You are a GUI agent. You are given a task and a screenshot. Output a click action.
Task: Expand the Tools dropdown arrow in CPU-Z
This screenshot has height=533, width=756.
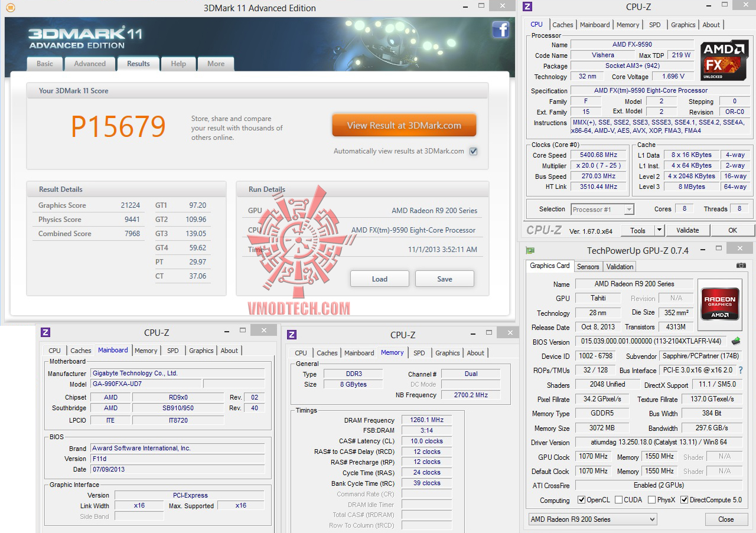point(660,230)
